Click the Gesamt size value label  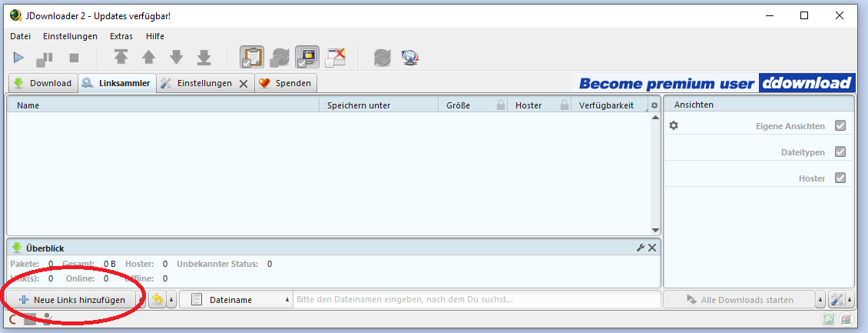[109, 264]
